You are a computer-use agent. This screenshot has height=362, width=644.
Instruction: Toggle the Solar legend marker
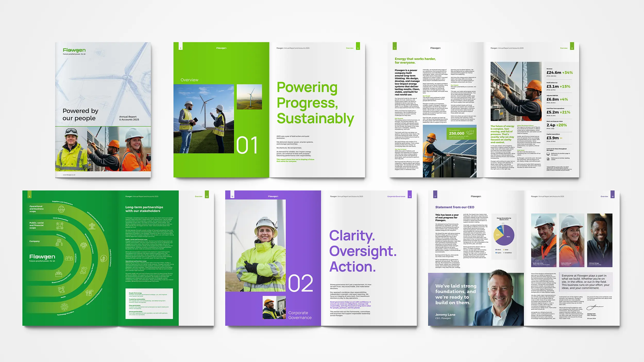504,250
